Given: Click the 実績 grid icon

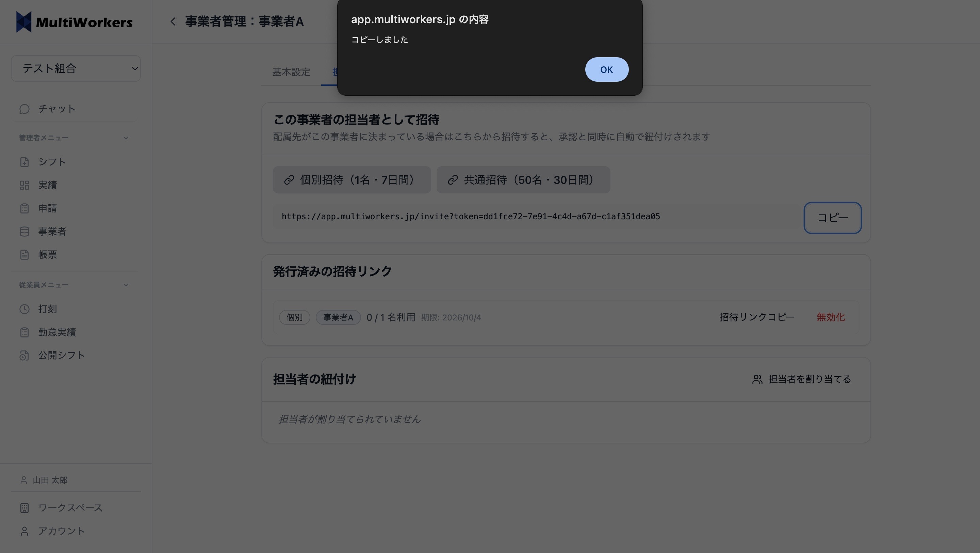Looking at the screenshot, I should (x=24, y=185).
